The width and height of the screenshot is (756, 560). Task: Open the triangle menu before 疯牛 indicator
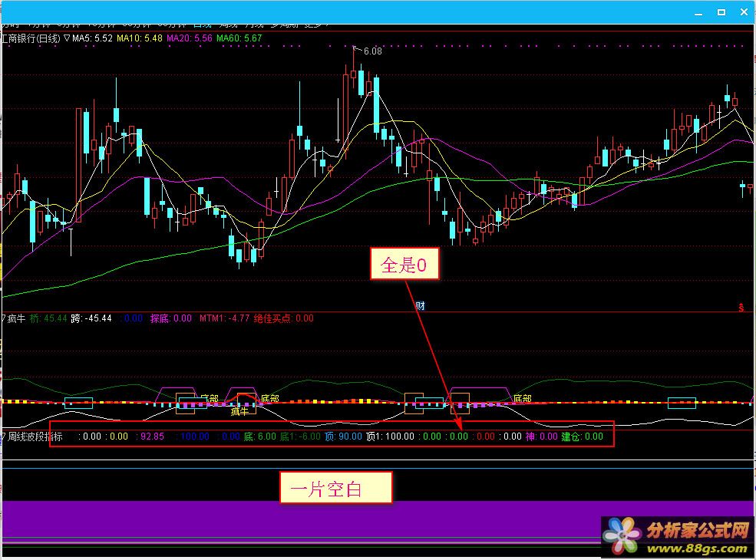point(3,318)
